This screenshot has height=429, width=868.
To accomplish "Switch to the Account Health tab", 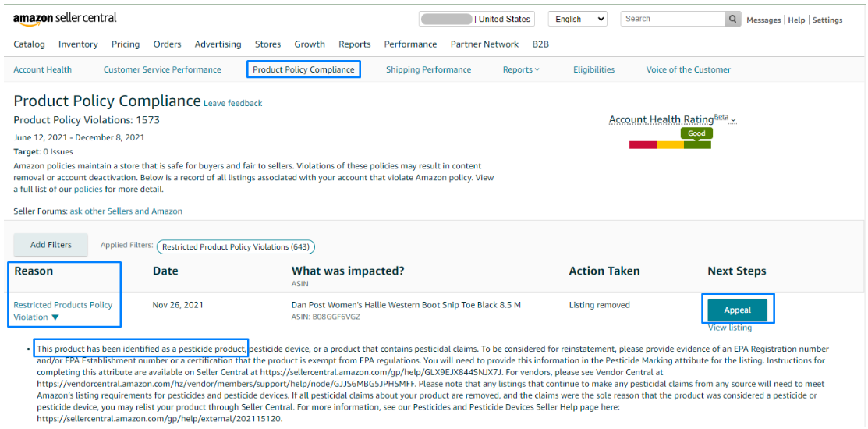I will click(42, 69).
